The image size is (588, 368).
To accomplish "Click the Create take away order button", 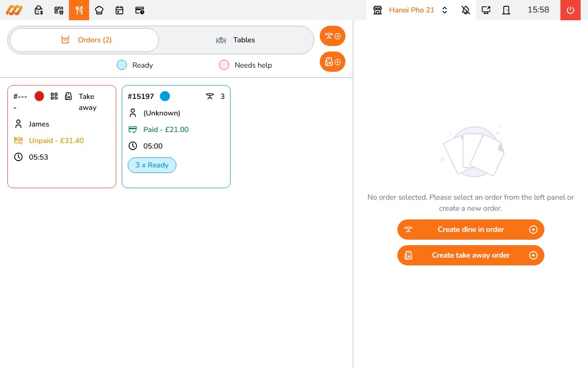I will point(471,255).
